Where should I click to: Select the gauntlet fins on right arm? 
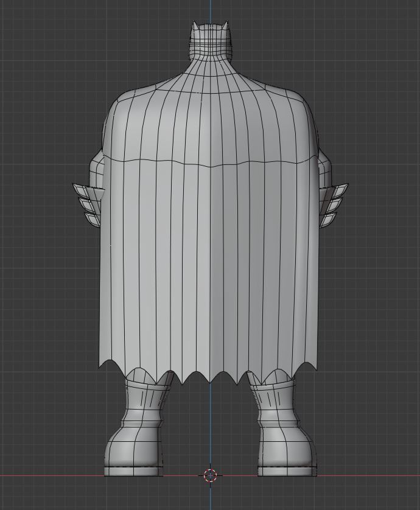(333, 204)
